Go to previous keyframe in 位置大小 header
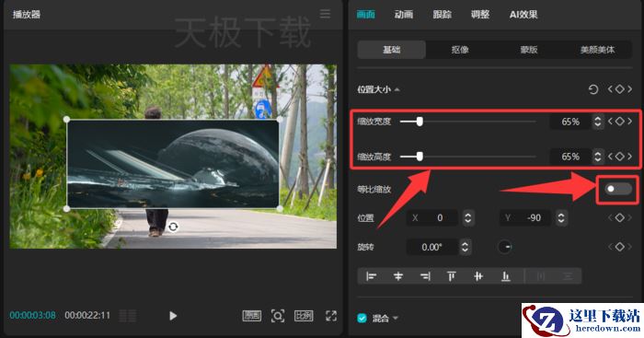The height and width of the screenshot is (338, 644). [x=610, y=89]
